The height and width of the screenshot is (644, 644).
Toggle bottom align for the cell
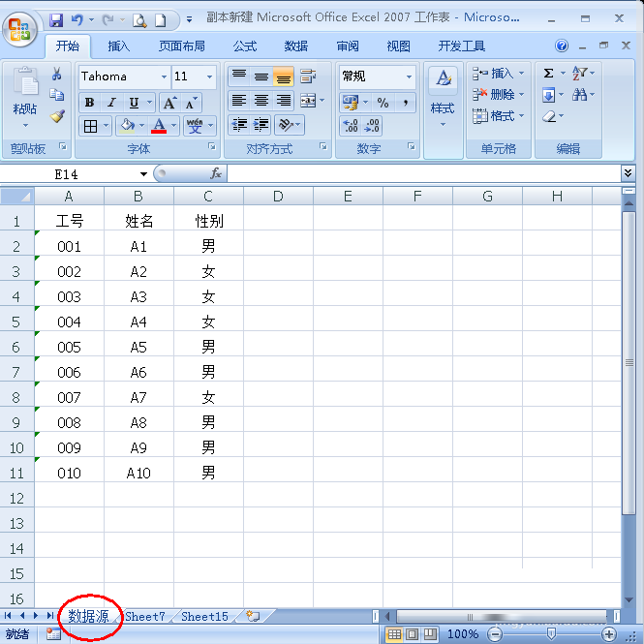point(284,76)
